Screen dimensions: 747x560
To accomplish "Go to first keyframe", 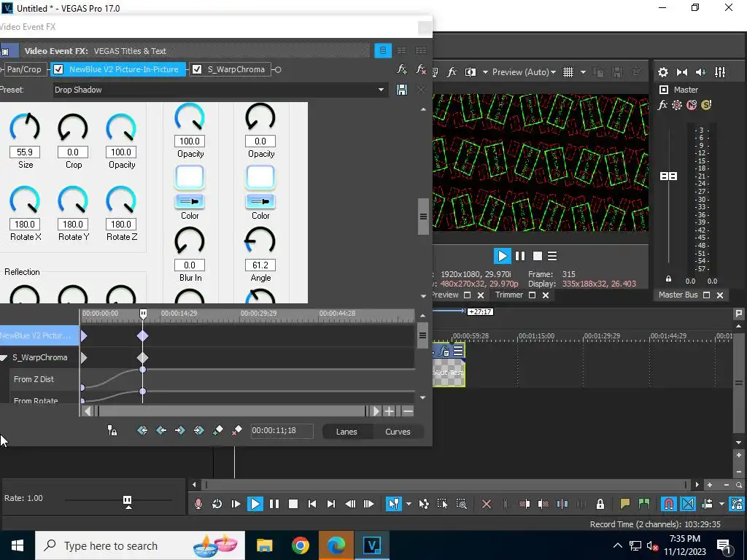I will [x=142, y=430].
